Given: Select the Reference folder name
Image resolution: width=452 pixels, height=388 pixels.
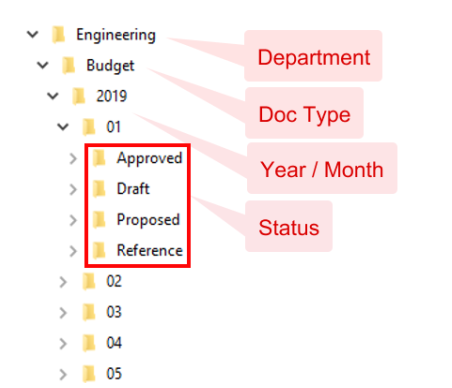Looking at the screenshot, I should click(x=150, y=251).
